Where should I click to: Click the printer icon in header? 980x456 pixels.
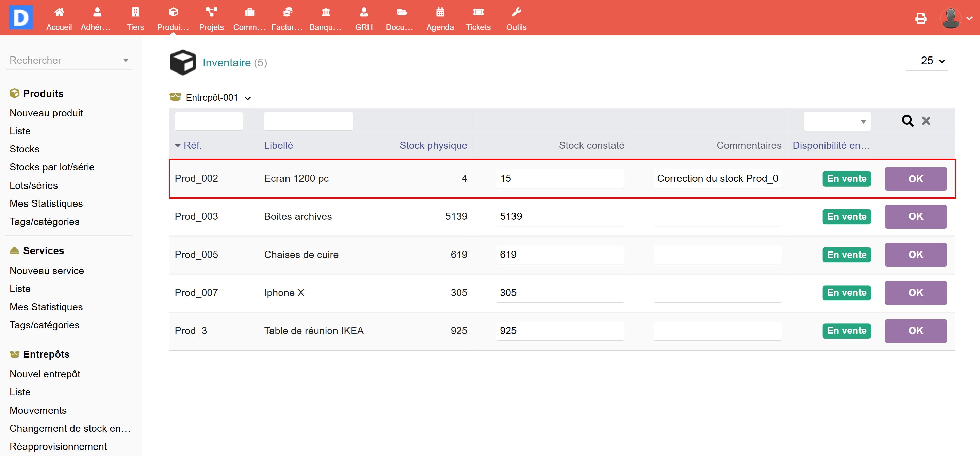(x=920, y=18)
